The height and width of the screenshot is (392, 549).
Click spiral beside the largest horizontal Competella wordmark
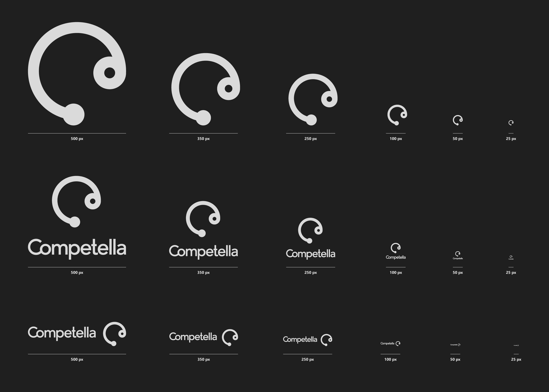(115, 334)
